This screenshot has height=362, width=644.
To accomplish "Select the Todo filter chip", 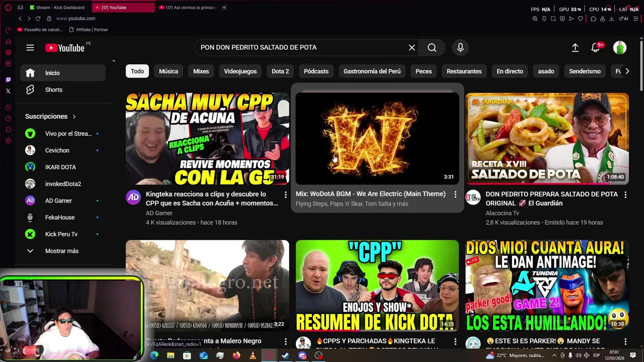I will pos(137,71).
